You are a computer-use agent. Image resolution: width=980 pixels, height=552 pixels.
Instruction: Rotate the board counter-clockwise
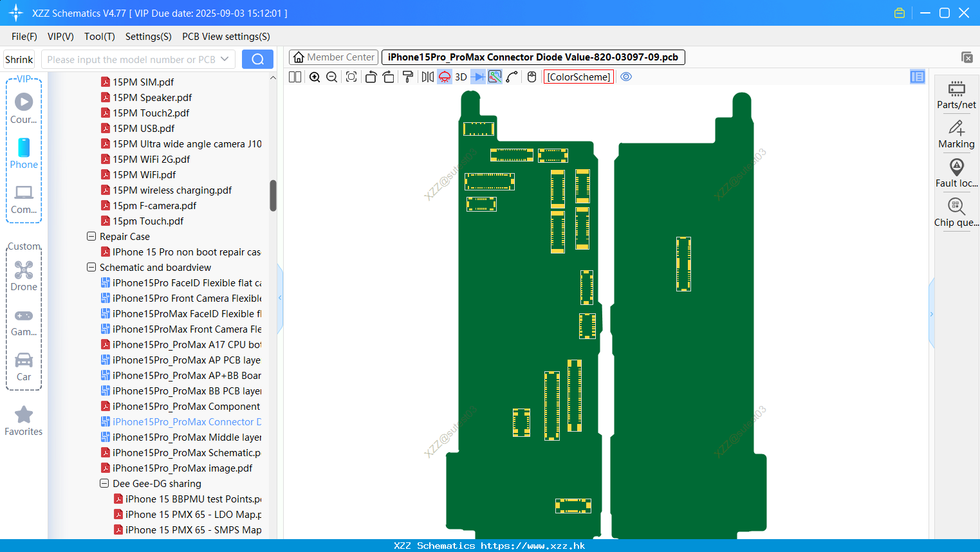[x=371, y=77]
